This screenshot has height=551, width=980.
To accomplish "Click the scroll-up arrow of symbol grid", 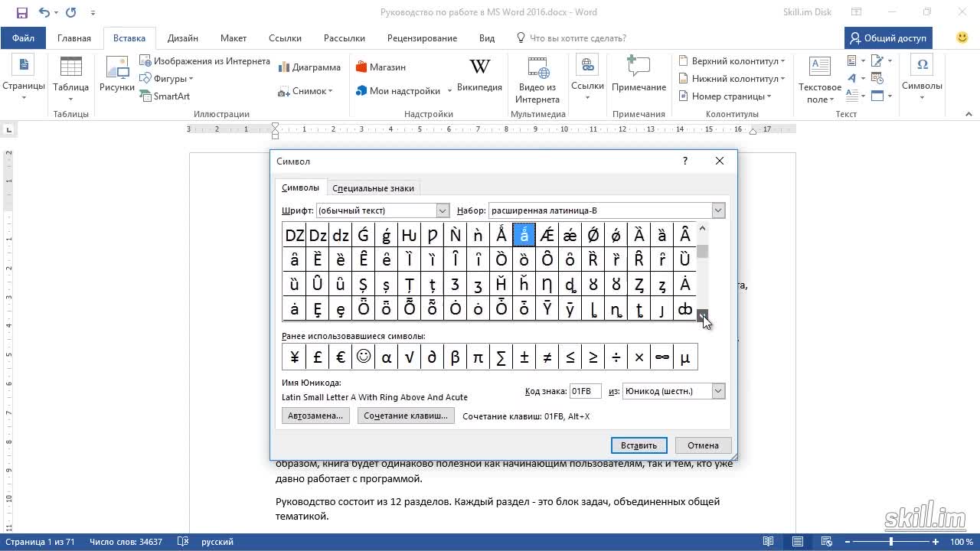I will pos(702,229).
